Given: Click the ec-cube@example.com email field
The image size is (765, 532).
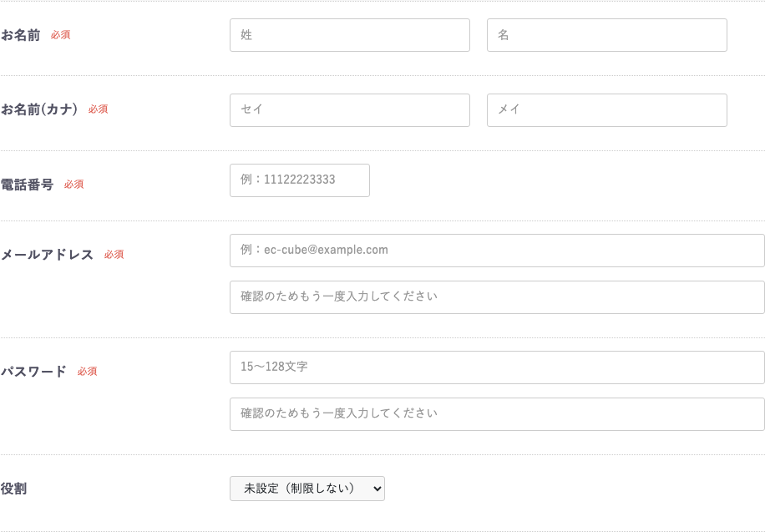Looking at the screenshot, I should [x=497, y=251].
